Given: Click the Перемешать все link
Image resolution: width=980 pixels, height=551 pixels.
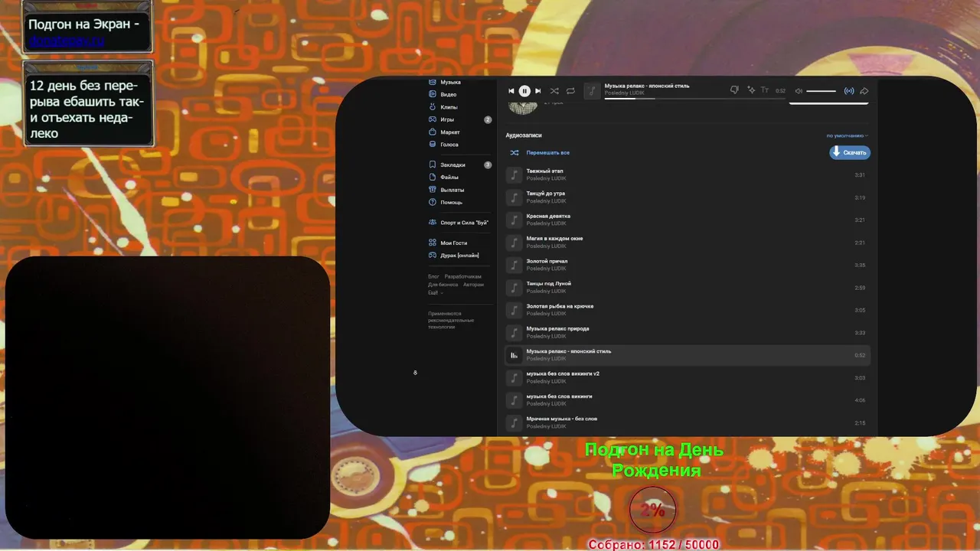Looking at the screenshot, I should click(x=547, y=152).
